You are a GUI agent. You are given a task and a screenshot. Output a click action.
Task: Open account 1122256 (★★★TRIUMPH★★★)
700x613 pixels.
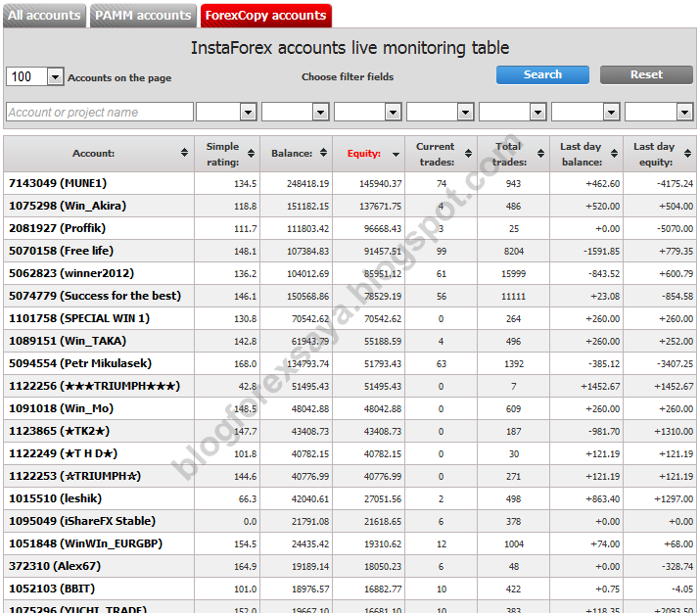[94, 386]
